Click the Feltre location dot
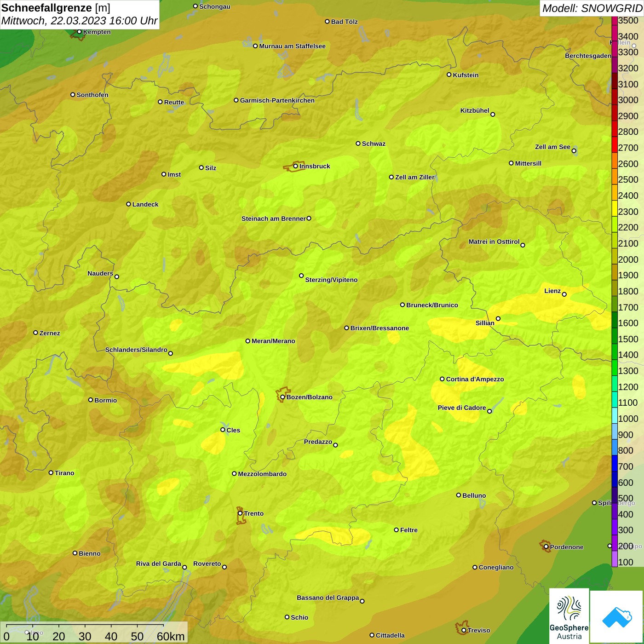 tap(397, 530)
